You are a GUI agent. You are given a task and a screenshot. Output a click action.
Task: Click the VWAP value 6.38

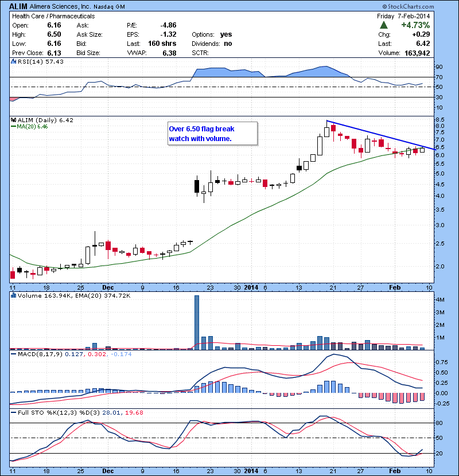[169, 53]
